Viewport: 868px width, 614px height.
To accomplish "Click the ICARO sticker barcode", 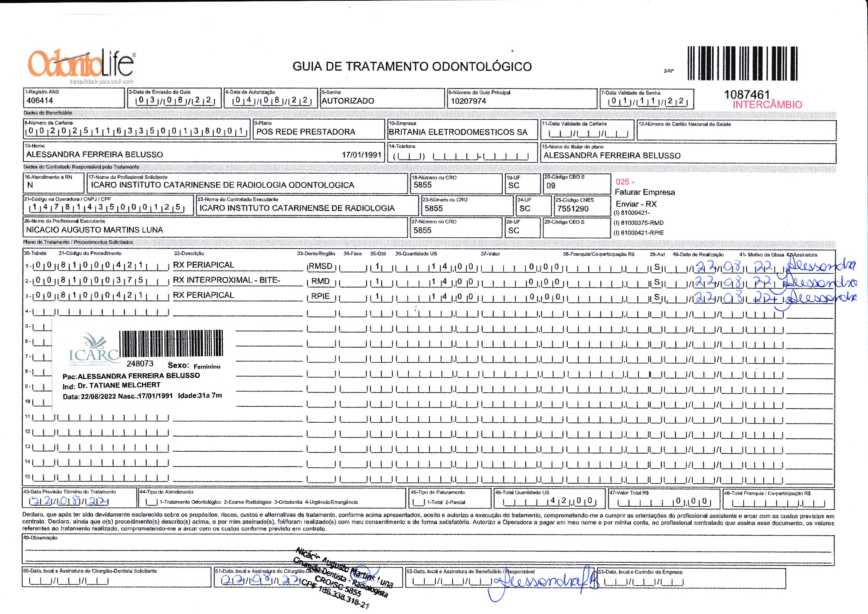I will point(171,343).
